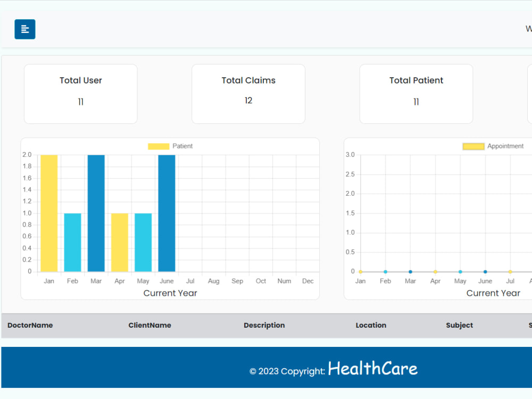The image size is (532, 399).
Task: Open the Total Claims card
Action: [x=248, y=94]
